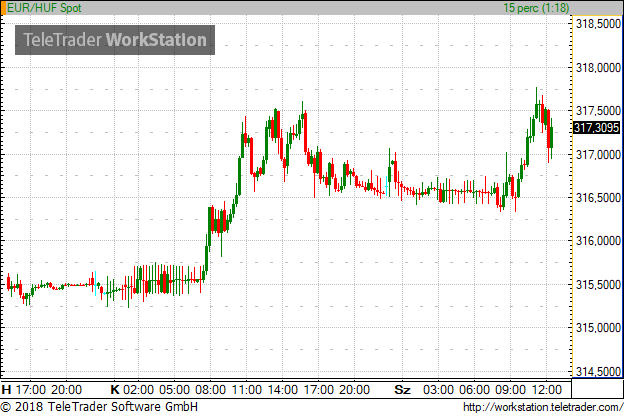Click the 05:00 time label

tap(174, 389)
